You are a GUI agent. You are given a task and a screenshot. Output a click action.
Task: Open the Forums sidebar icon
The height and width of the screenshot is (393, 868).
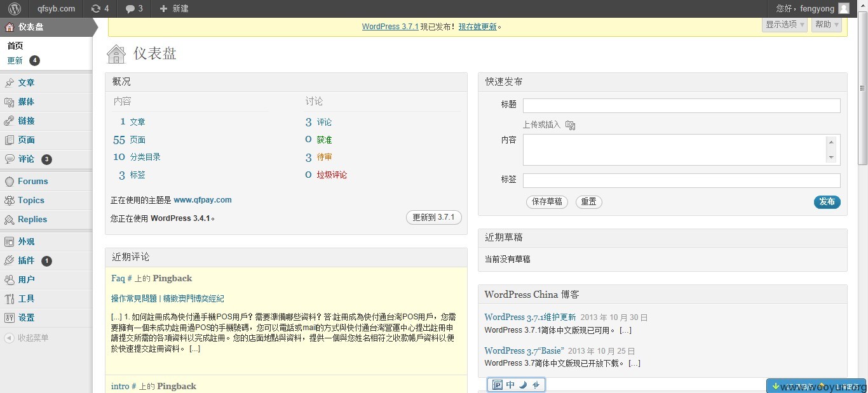(9, 181)
